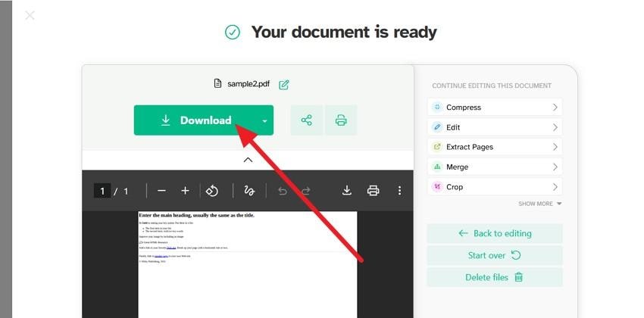The width and height of the screenshot is (644, 318).
Task: Open the viewer's three-dot more menu
Action: pyautogui.click(x=399, y=190)
